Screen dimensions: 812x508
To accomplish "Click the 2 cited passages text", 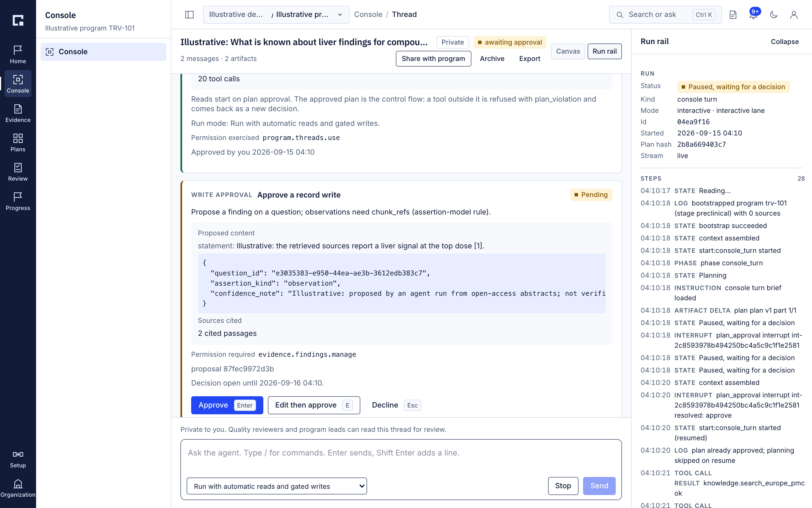I will pos(227,333).
